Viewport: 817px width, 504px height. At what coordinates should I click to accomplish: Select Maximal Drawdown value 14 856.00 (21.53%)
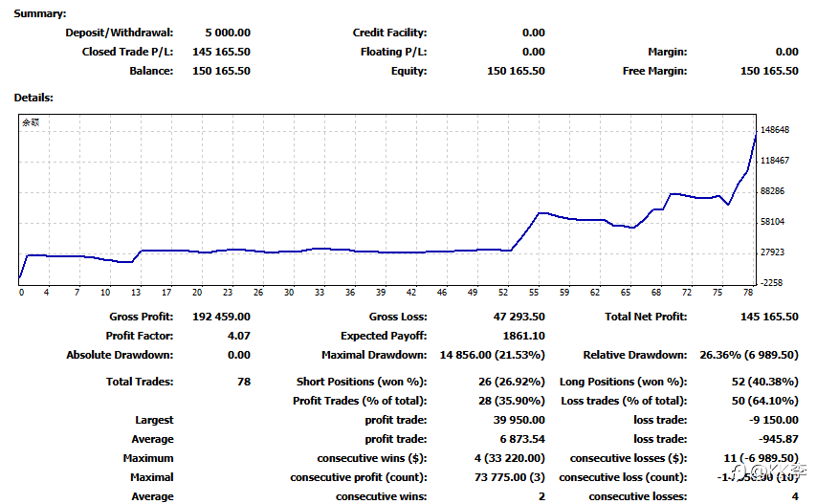point(493,355)
